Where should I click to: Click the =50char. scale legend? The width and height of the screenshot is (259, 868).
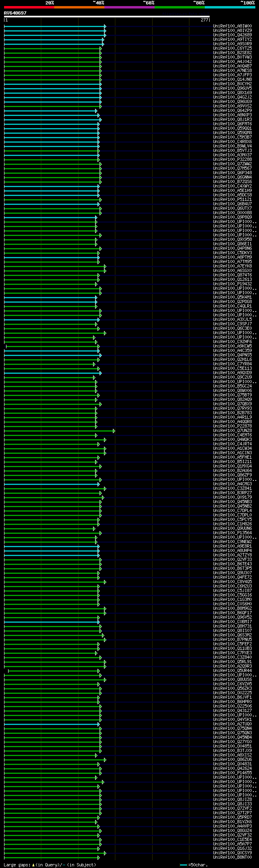pos(194,865)
